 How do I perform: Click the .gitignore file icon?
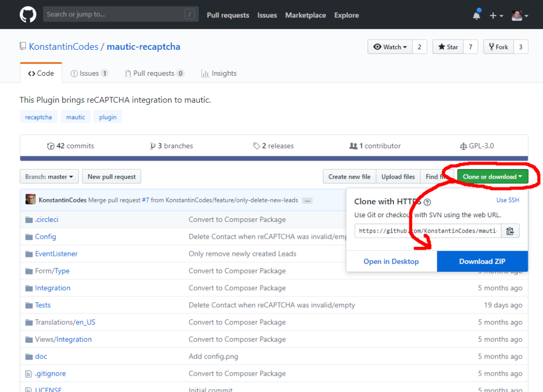point(29,373)
